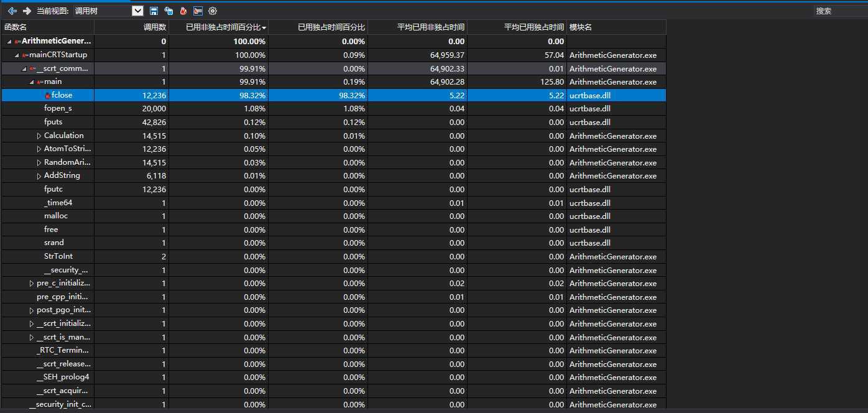Click the 12,236 call count for fclose
This screenshot has width=868, height=413.
(x=154, y=95)
